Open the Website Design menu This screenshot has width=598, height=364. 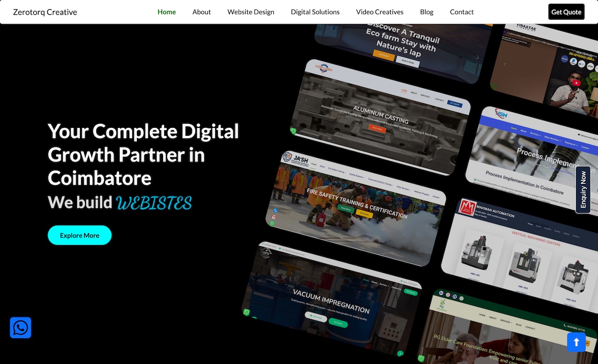click(251, 12)
